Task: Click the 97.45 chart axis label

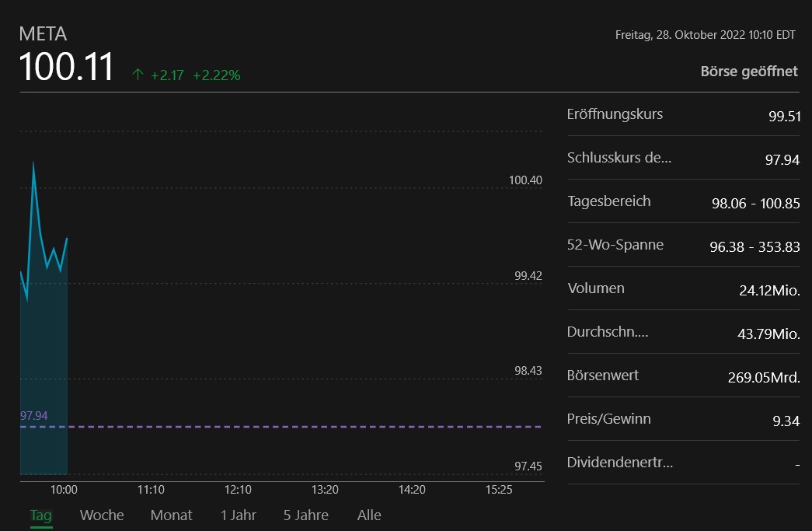Action: 528,466
